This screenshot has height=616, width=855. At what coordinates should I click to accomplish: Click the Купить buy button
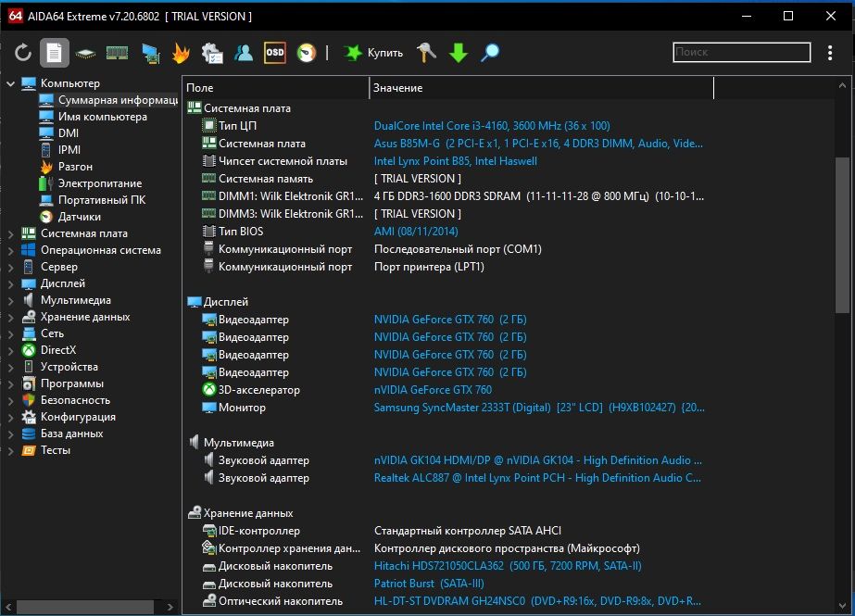pos(373,53)
